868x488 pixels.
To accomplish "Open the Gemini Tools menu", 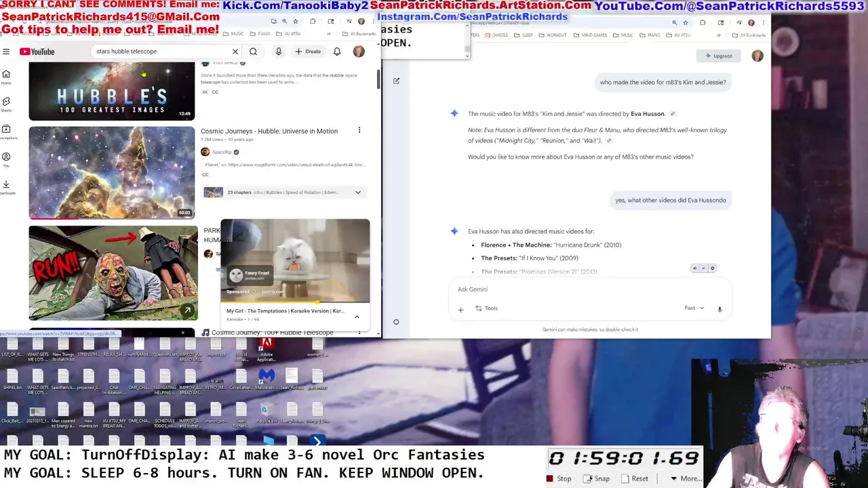I will pyautogui.click(x=486, y=308).
